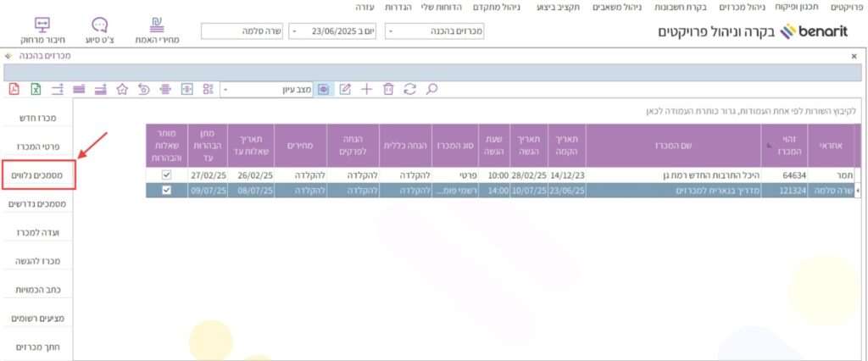Uncheck clarifications checkbox for tender 64634
Screen dimensions: 868x361
[x=165, y=175]
